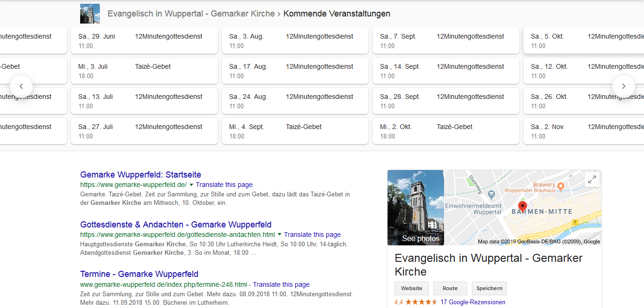Viewport: 644px width, 308px height.
Task: Click the right carousel arrow button
Action: [x=623, y=86]
